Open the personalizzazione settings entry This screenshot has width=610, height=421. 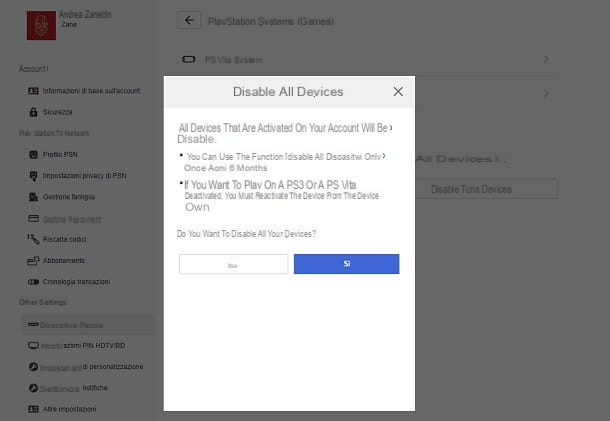[92, 367]
